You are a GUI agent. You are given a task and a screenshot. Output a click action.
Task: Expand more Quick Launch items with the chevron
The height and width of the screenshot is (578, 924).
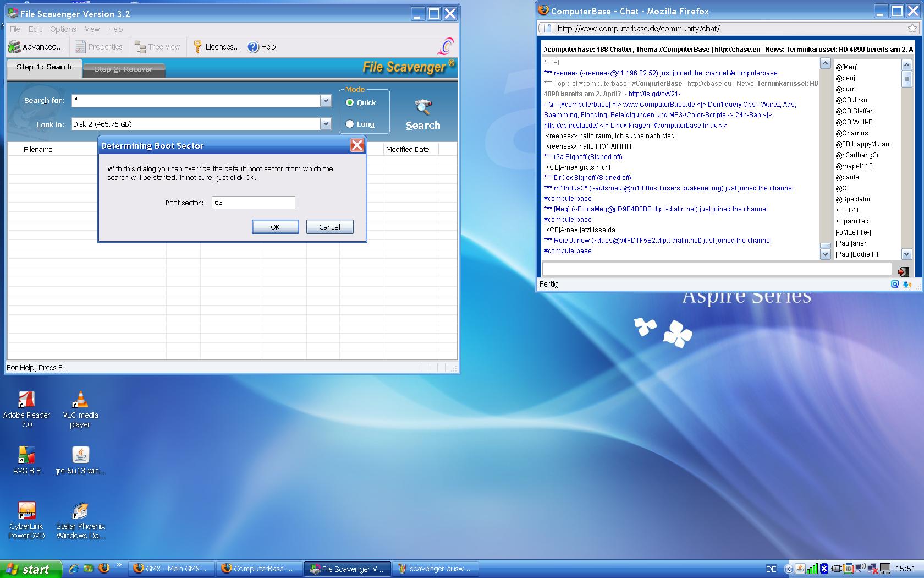[119, 565]
